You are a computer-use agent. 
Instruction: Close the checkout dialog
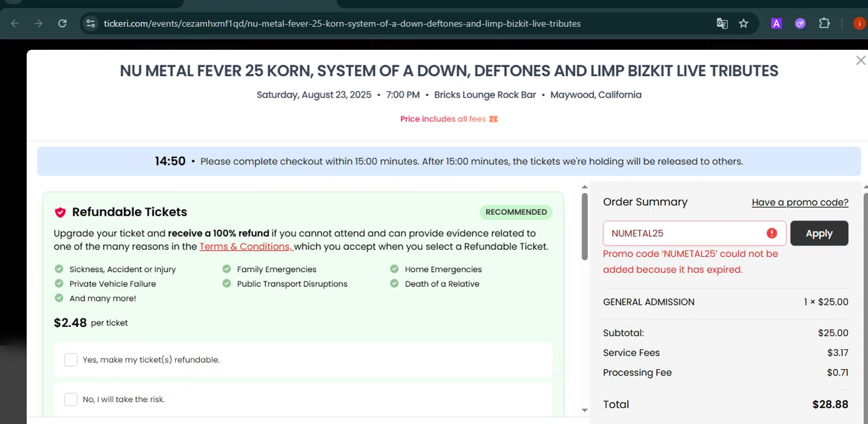coord(860,61)
